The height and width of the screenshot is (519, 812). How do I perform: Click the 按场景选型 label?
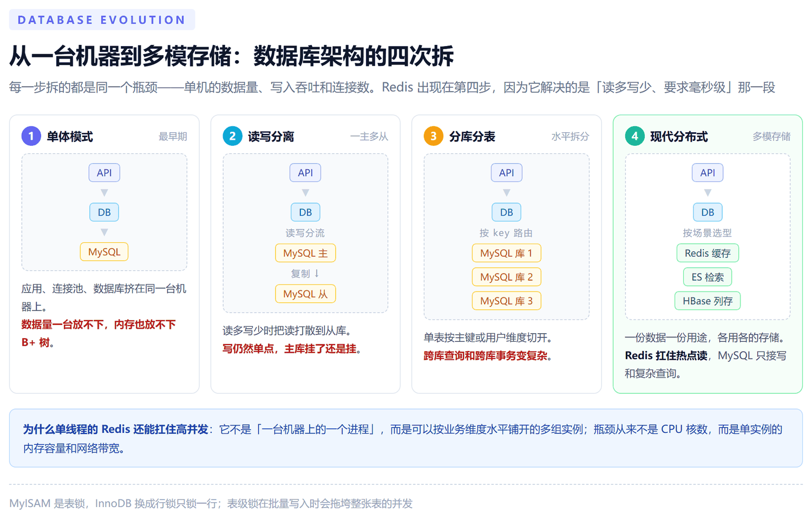point(708,233)
